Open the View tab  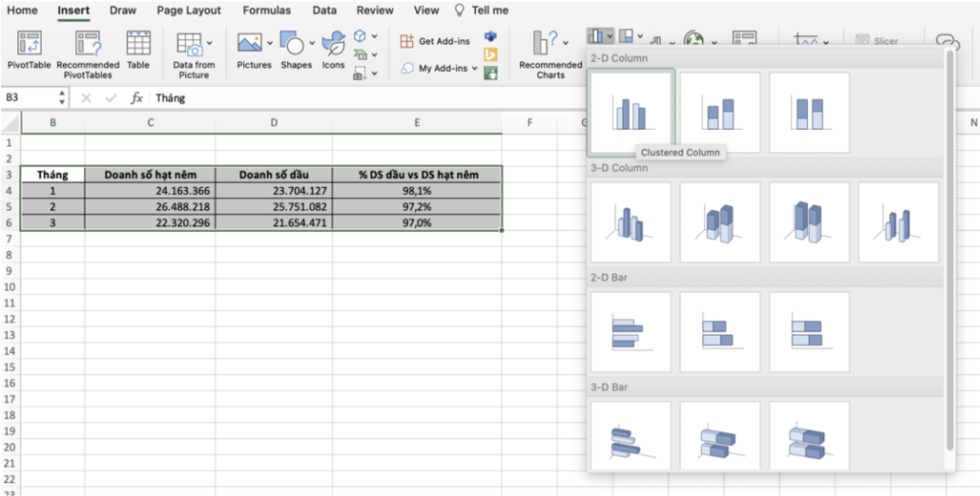[x=426, y=11]
